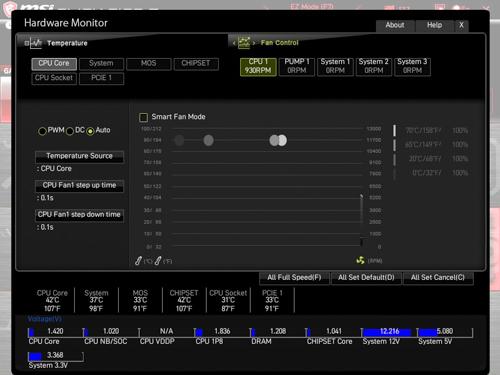Screen dimensions: 500x375
Task: Click the Fan Control chart icon
Action: tap(244, 43)
